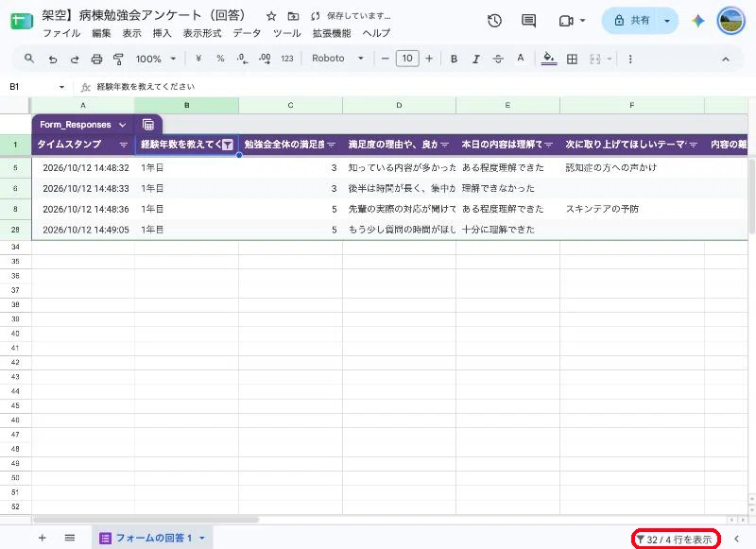Move file with the folder icon
756x549 pixels.
point(293,16)
